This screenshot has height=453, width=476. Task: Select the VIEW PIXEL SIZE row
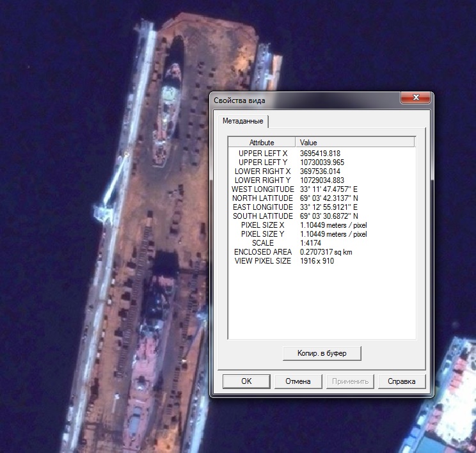(x=263, y=261)
